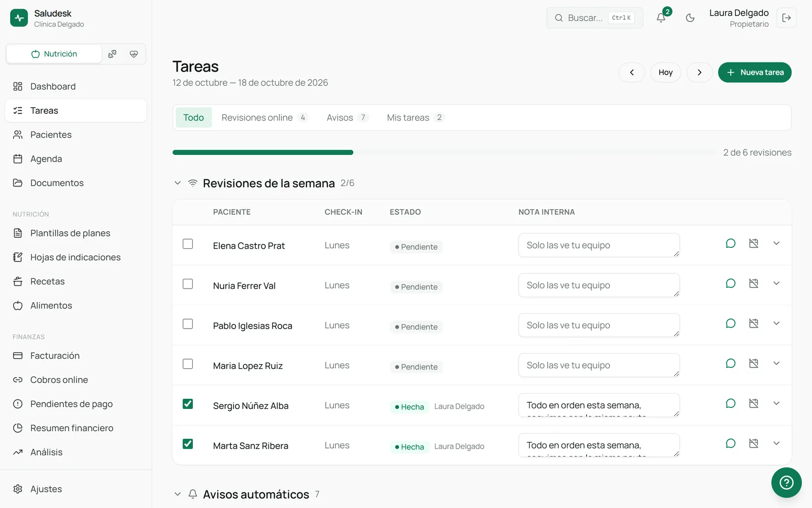
Task: Click the Hoy button
Action: 665,72
